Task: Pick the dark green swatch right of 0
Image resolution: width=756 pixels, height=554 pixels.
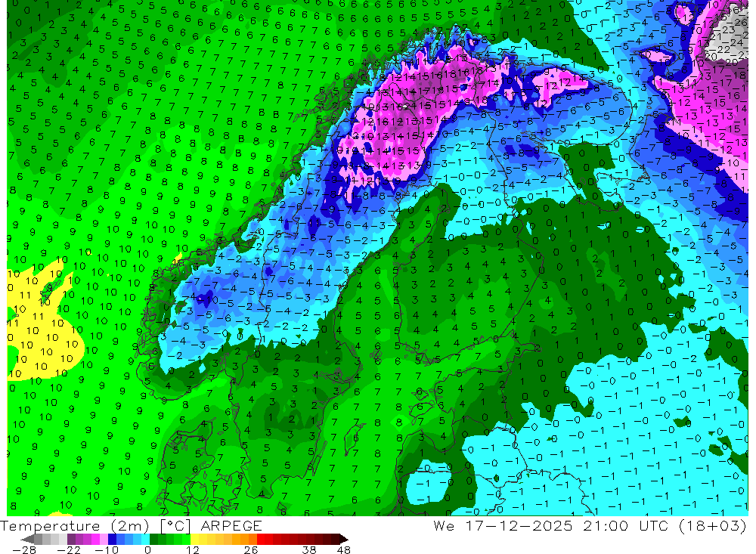Action: 153,540
